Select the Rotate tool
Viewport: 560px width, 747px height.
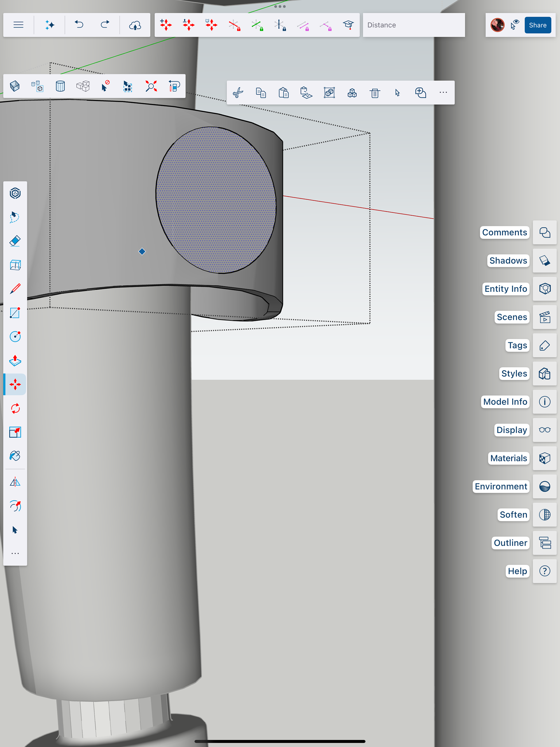15,409
